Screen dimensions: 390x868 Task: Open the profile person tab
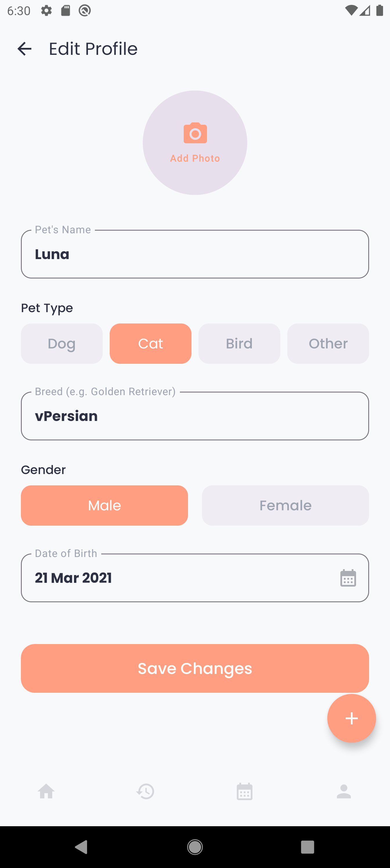coord(344,791)
